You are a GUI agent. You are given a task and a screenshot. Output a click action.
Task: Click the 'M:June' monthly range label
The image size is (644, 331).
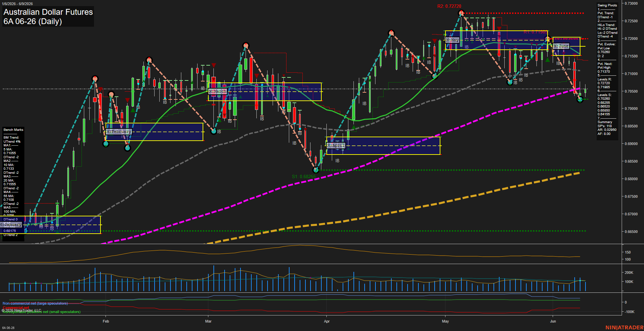coord(561,46)
